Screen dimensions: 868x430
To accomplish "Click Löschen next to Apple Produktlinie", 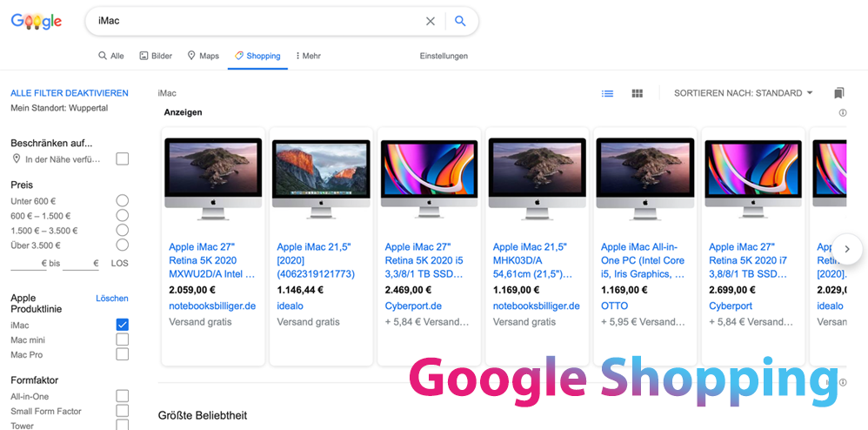I will tap(112, 298).
